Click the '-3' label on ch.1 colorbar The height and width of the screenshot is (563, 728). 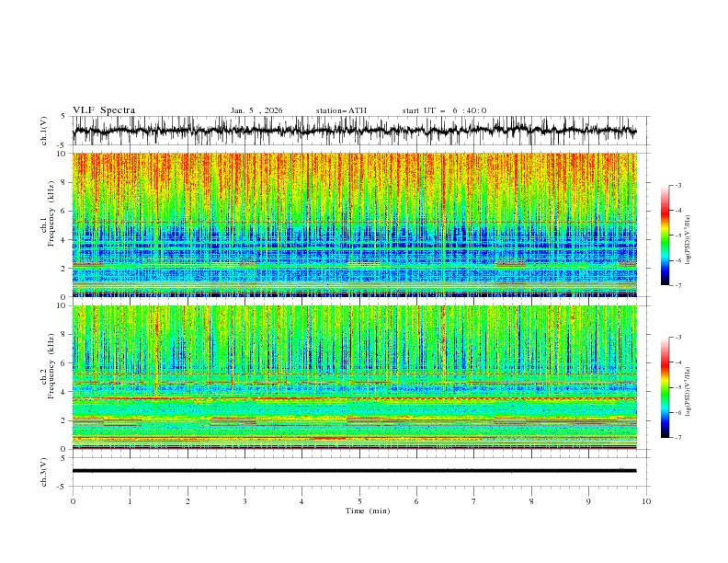pos(678,185)
